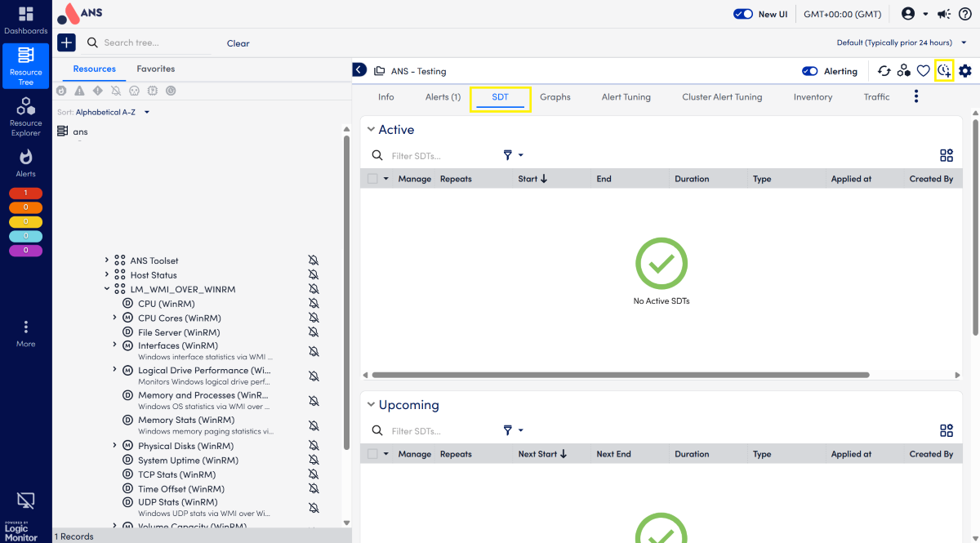Click the add SDT clock icon
This screenshot has width=980, height=543.
(944, 71)
